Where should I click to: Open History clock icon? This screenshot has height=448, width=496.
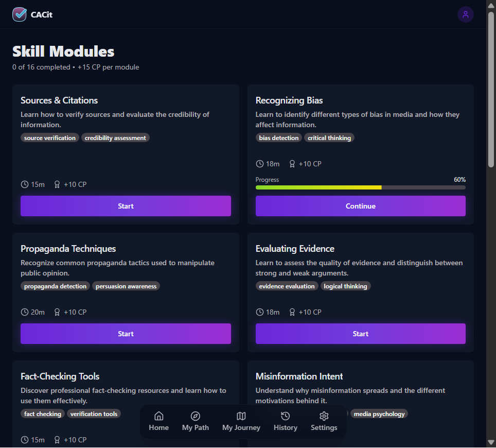(286, 416)
